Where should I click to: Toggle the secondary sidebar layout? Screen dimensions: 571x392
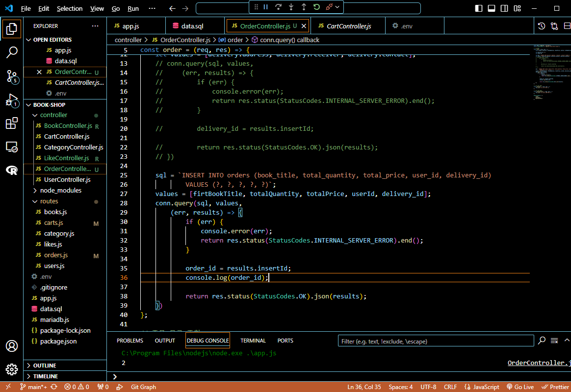504,8
